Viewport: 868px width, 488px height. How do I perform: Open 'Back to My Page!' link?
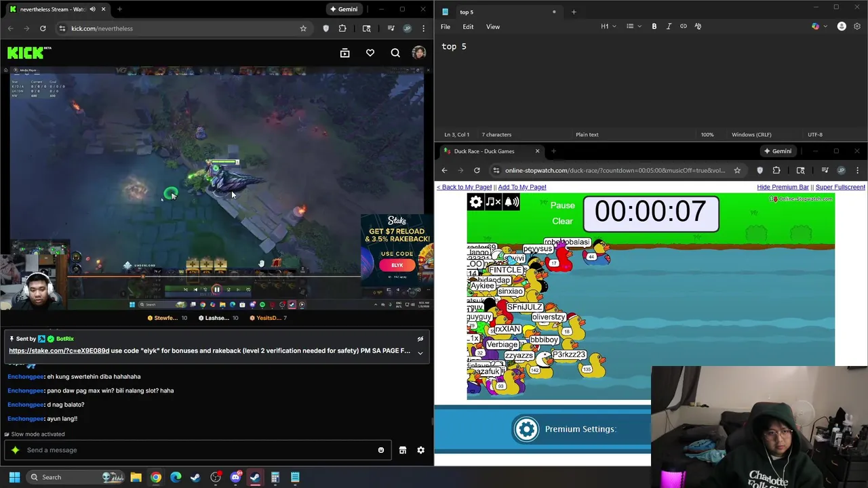(x=464, y=187)
